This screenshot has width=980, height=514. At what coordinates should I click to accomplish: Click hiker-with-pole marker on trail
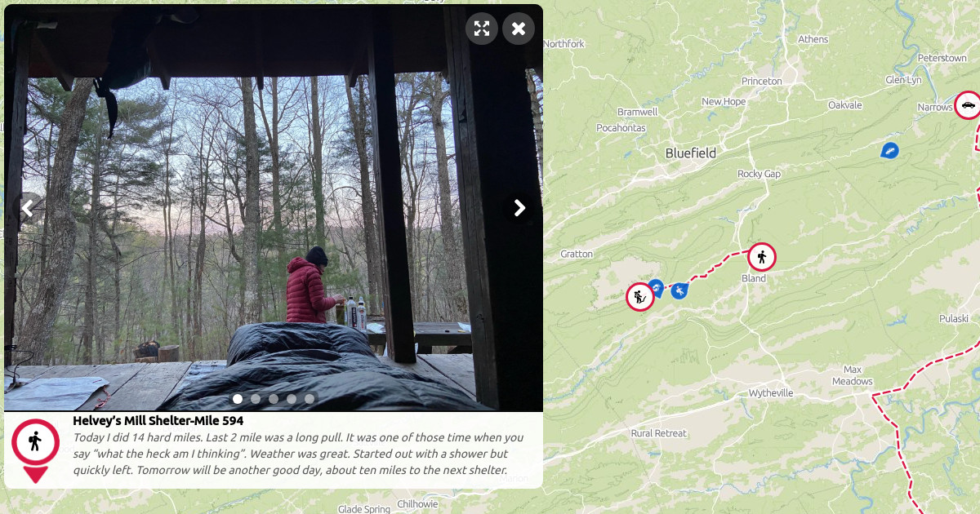(x=640, y=297)
